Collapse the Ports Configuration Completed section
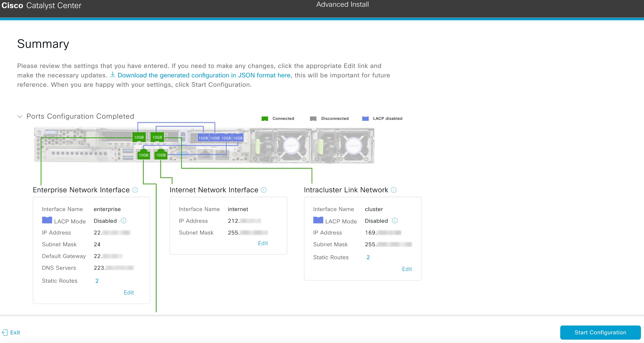The width and height of the screenshot is (644, 343). 20,116
